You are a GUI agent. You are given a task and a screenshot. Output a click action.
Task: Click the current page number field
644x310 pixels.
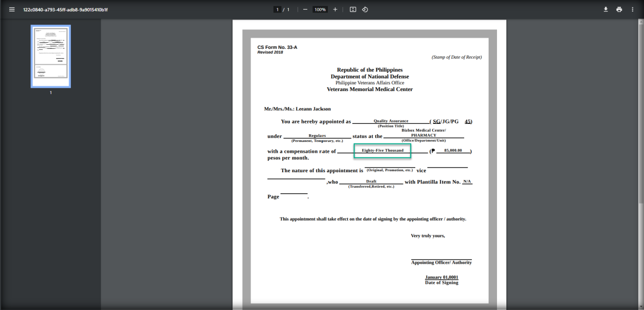click(278, 9)
